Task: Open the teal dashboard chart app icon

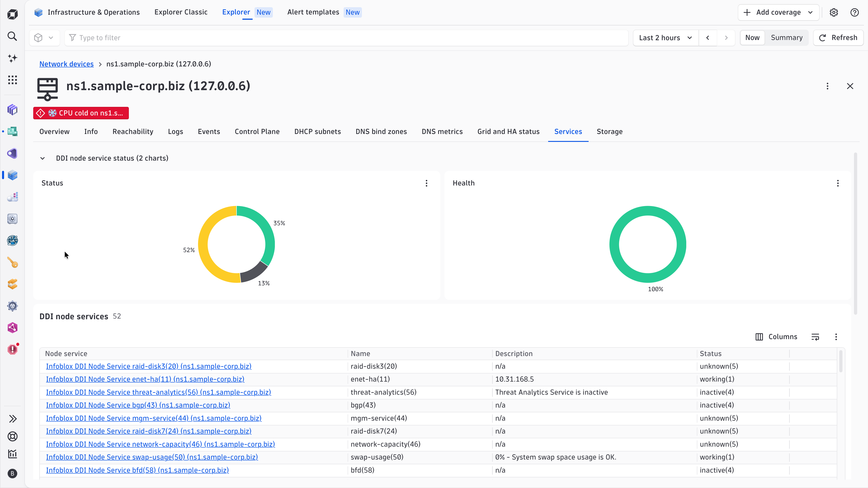Action: coord(12,131)
